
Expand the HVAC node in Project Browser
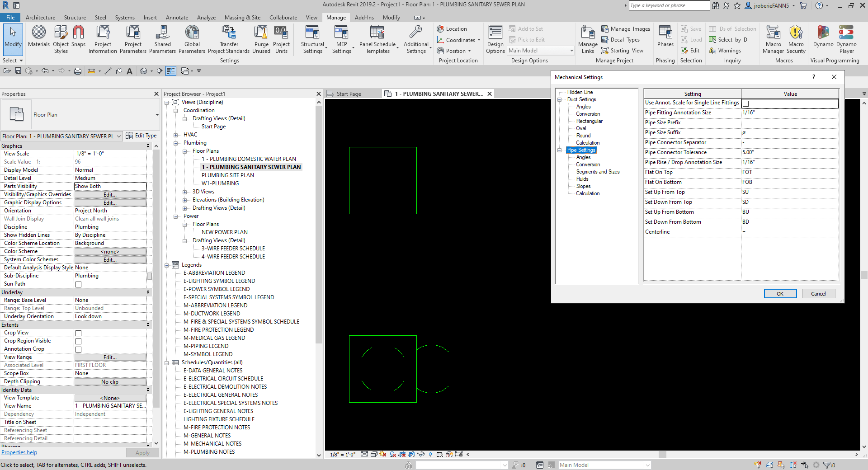176,134
